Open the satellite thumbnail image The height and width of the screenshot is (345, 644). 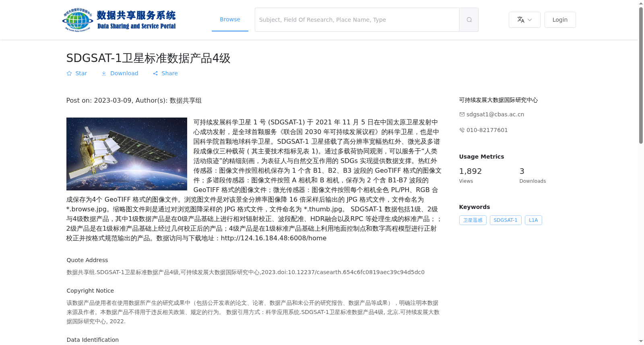[127, 154]
